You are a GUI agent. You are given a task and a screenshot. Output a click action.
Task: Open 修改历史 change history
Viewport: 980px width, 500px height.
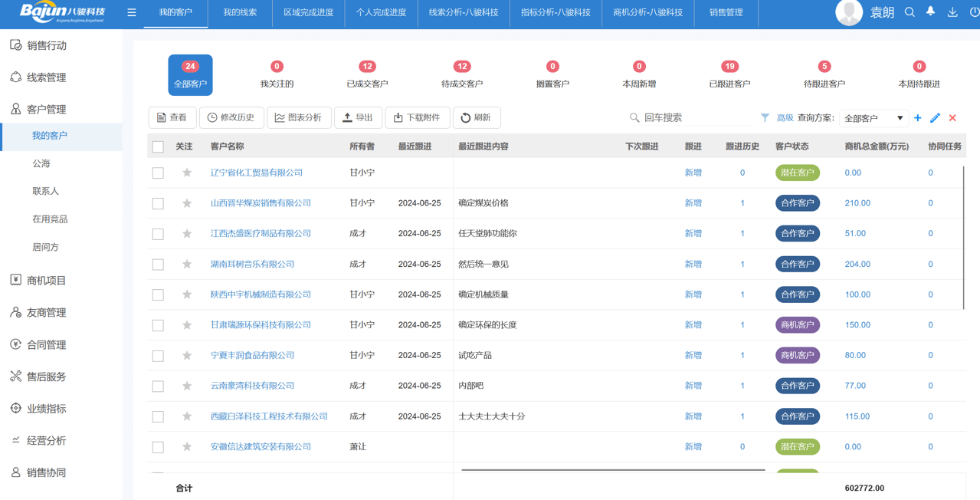[x=231, y=117]
